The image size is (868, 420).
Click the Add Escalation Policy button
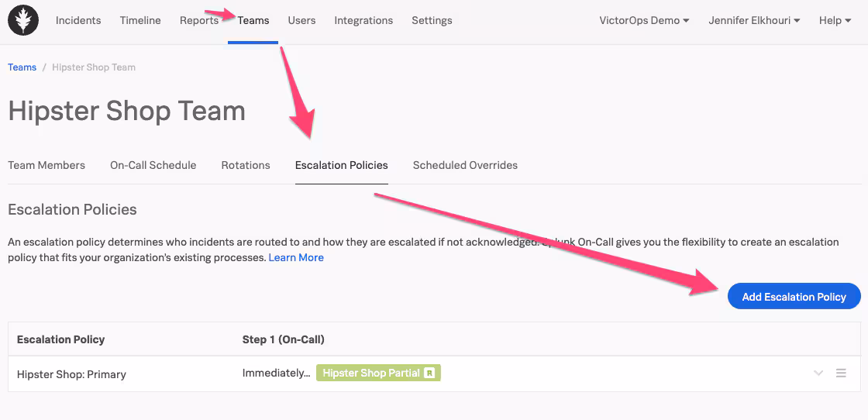[794, 297]
